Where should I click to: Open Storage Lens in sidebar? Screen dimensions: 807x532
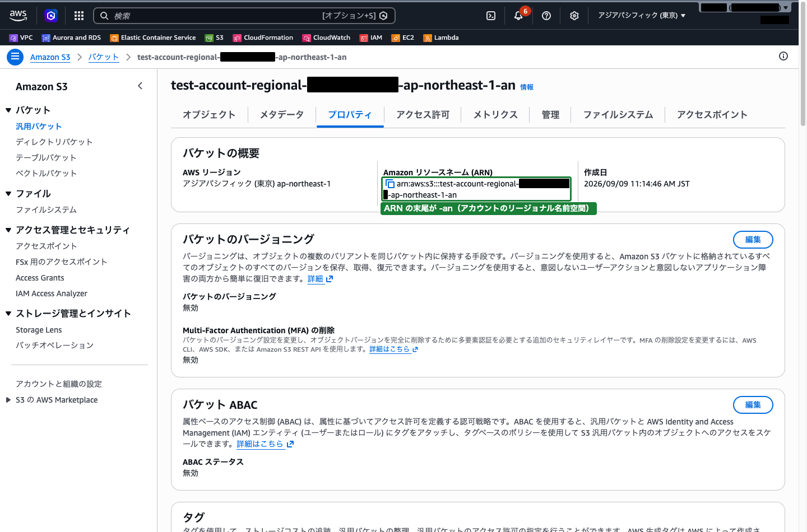39,330
